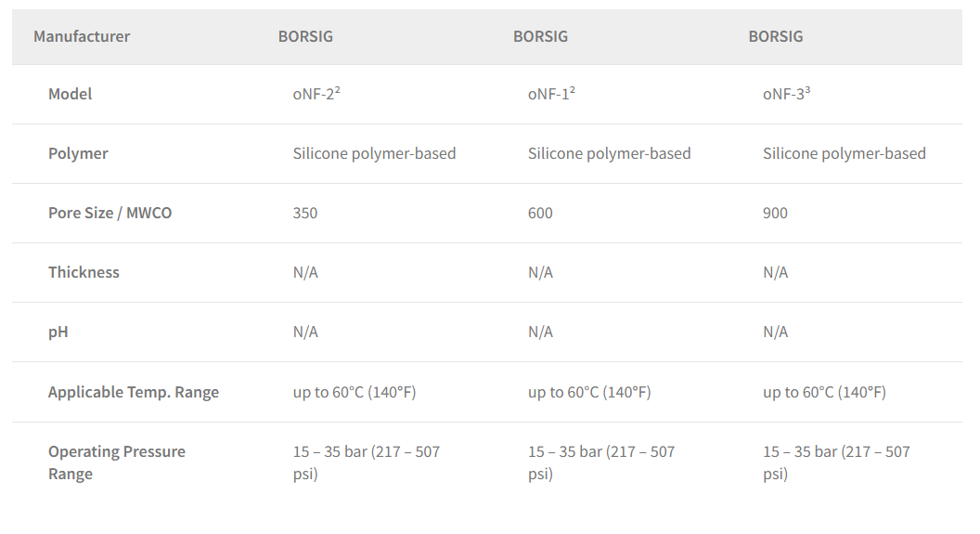Click the Model row label
This screenshot has height=534, width=980.
point(70,94)
